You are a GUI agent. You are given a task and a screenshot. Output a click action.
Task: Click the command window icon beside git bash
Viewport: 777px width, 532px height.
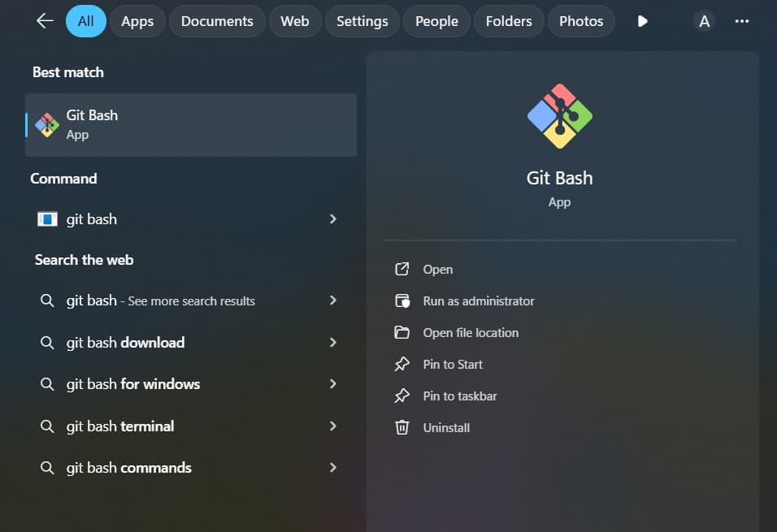point(47,219)
